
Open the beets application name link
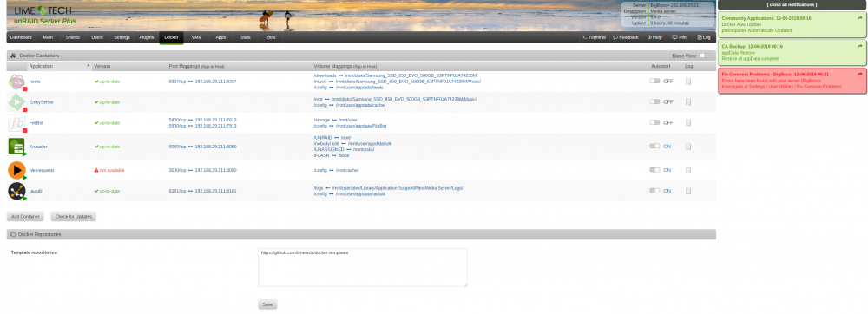35,82
